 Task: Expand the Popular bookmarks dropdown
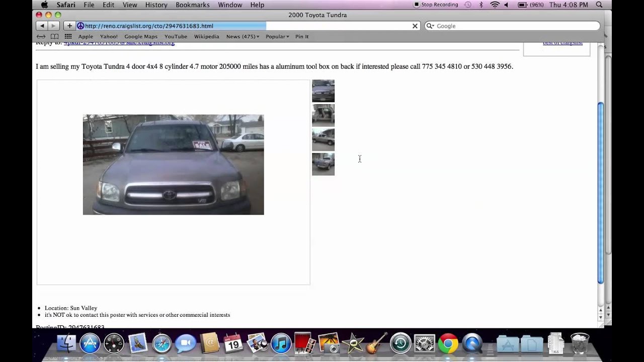pos(277,36)
